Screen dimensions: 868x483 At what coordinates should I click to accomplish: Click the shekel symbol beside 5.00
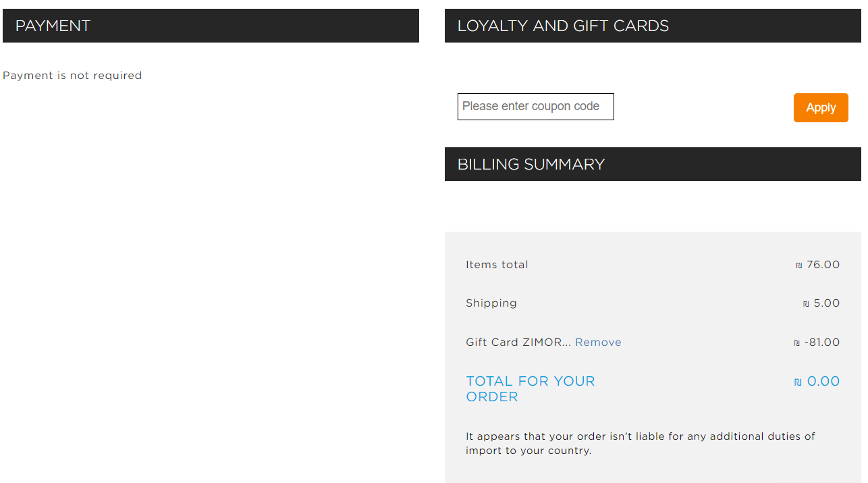tap(806, 304)
